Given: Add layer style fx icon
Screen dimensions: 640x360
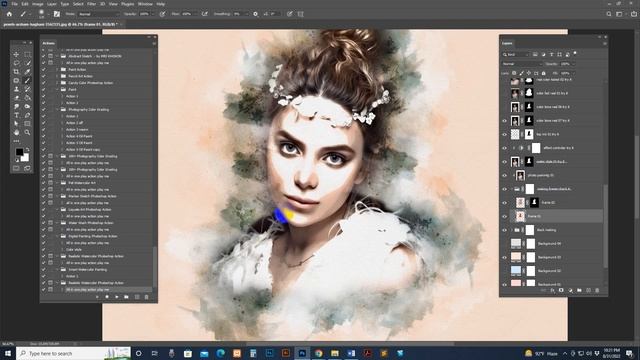Looking at the screenshot, I should point(552,290).
